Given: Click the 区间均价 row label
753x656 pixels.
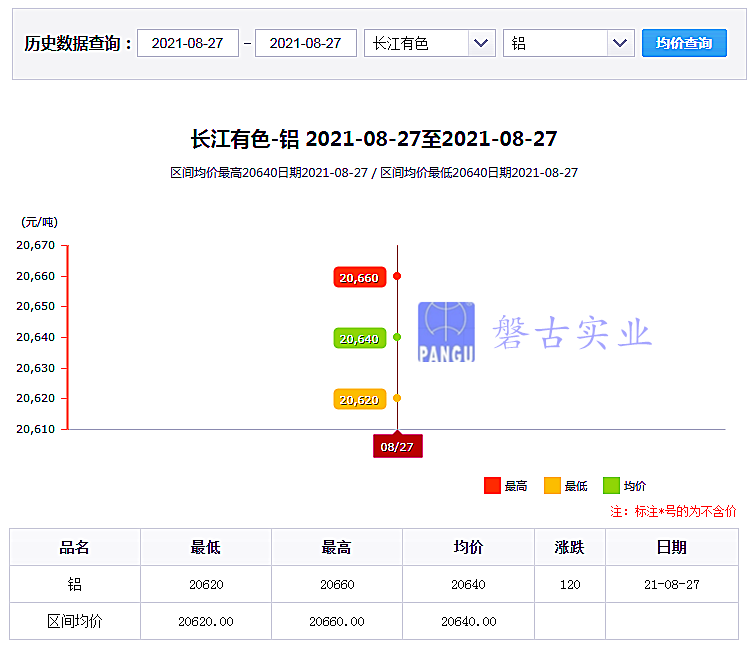Looking at the screenshot, I should click(75, 621).
